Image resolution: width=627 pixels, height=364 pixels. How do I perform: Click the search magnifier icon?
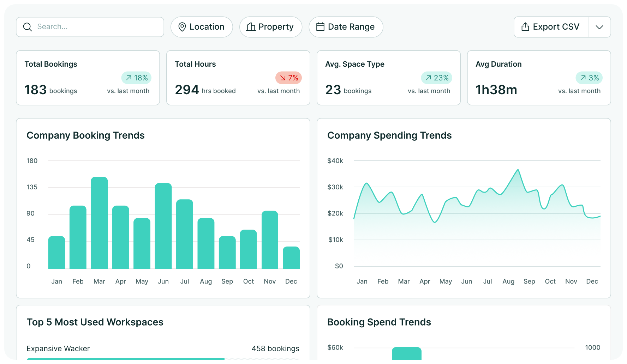point(28,27)
